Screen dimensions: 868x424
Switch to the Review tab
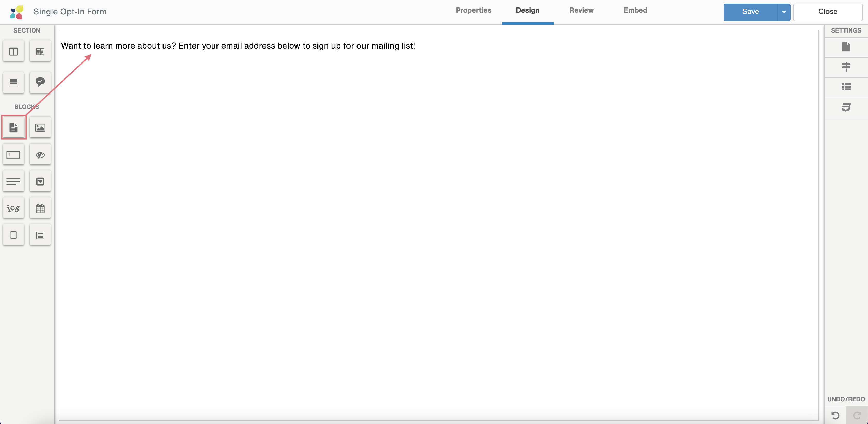pos(581,10)
